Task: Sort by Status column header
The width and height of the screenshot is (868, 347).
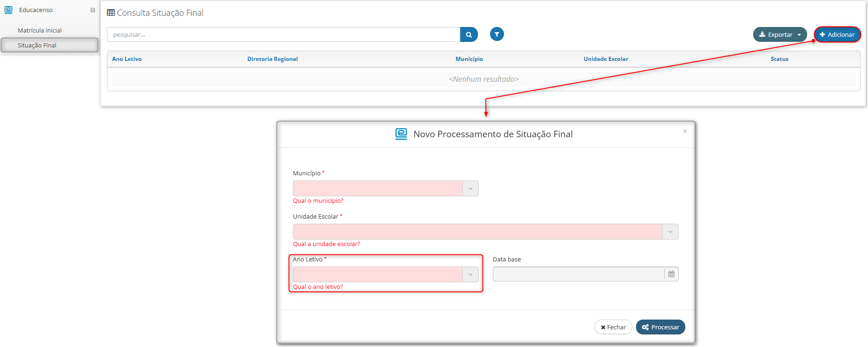Action: pyautogui.click(x=779, y=59)
